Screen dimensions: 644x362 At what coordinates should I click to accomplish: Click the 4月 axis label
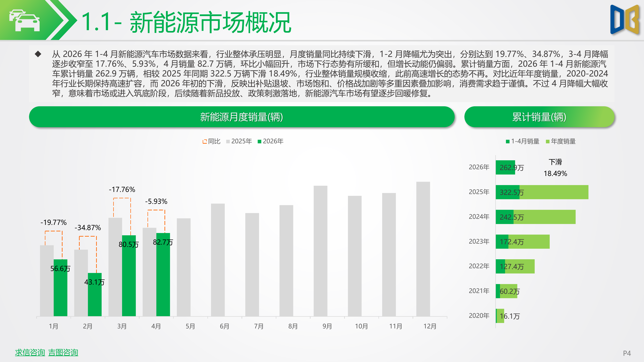click(x=156, y=326)
